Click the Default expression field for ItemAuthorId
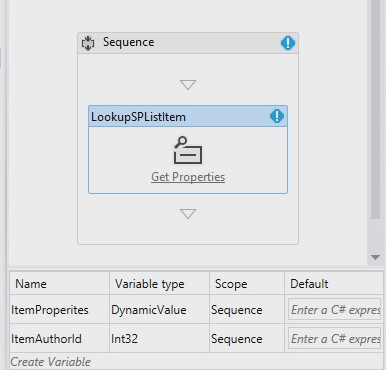This screenshot has height=370, width=386. 334,338
